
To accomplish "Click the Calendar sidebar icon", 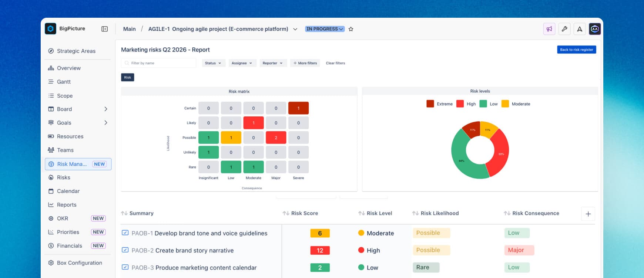I will 51,191.
